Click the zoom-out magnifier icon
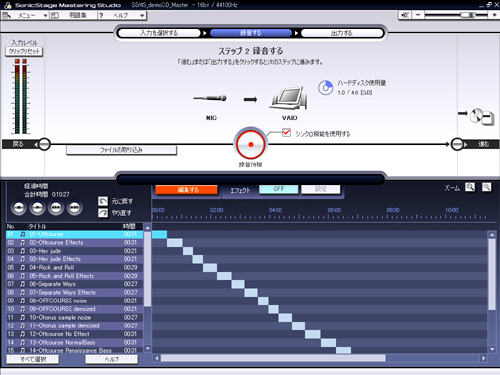Viewport: 500px width, 375px height. (x=487, y=187)
